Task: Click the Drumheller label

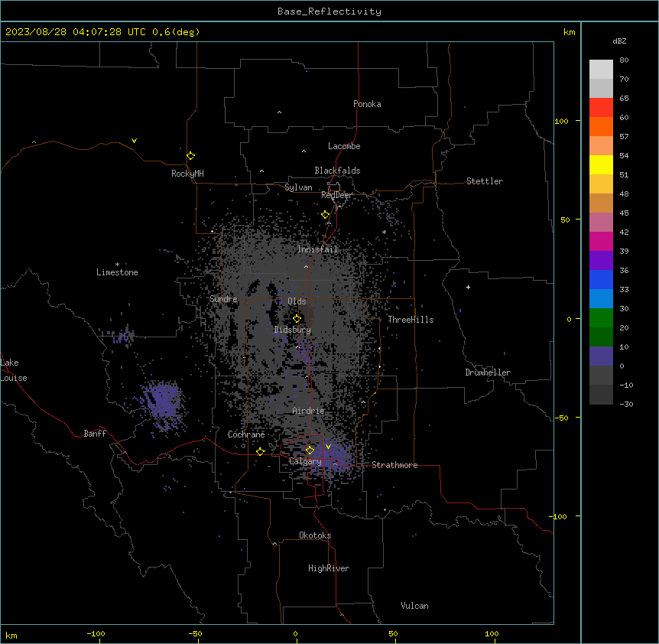Action: click(x=488, y=372)
